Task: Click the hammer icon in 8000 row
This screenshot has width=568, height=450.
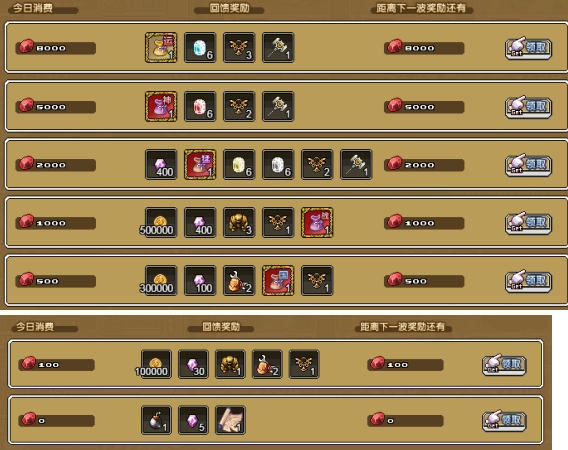Action: point(278,47)
